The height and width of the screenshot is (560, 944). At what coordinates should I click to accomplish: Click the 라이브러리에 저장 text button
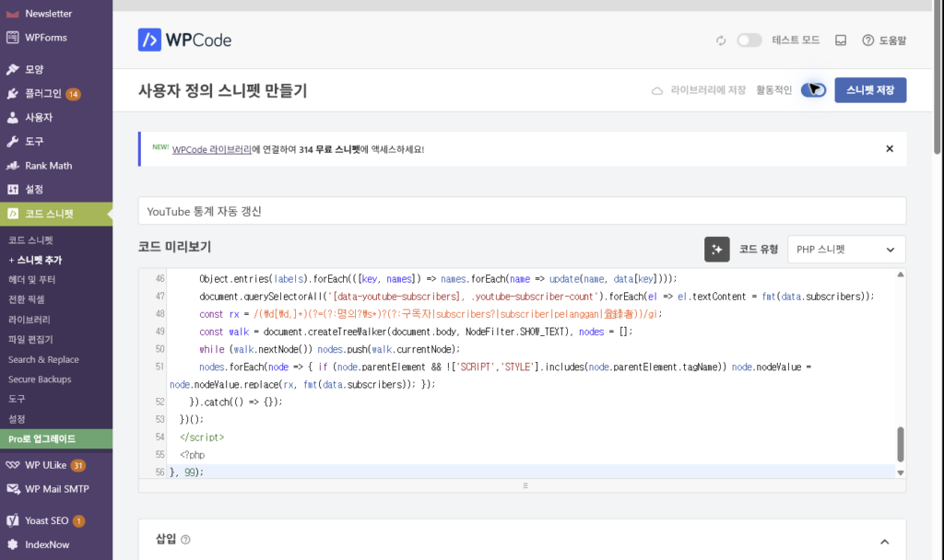pos(708,90)
